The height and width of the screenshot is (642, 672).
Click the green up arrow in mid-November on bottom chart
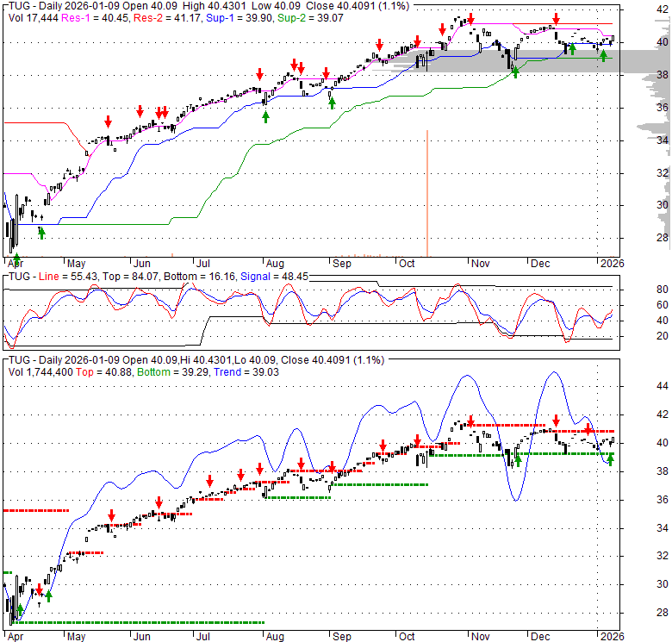tap(518, 460)
